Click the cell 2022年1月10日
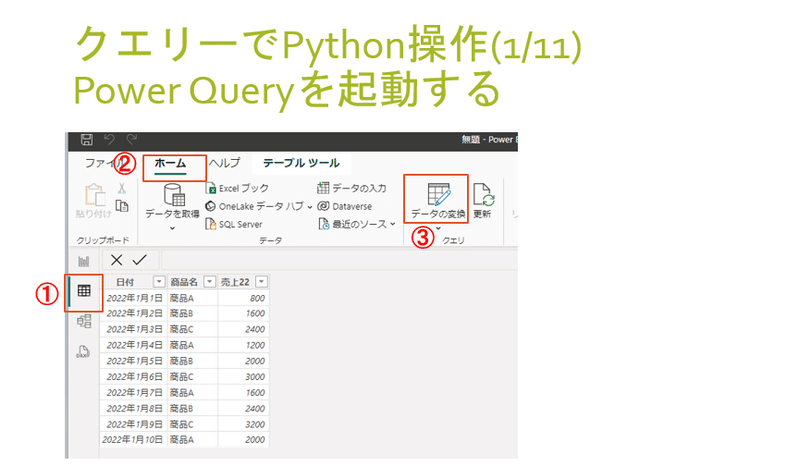Image resolution: width=800 pixels, height=466 pixels. coord(133,439)
